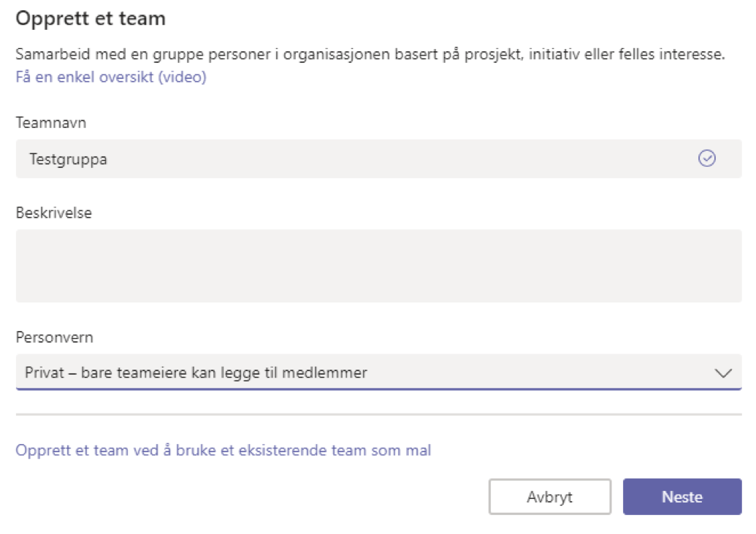
Task: Click the "Teamnavn" field label
Action: click(51, 123)
